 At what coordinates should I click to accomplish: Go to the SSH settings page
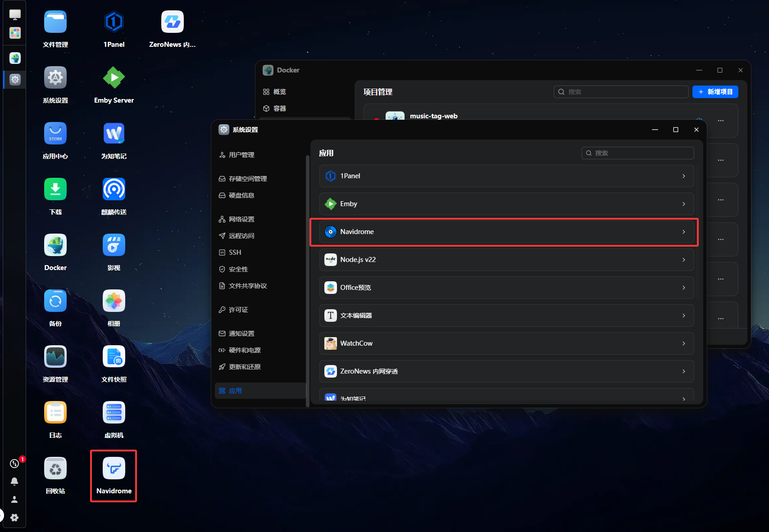click(x=235, y=252)
